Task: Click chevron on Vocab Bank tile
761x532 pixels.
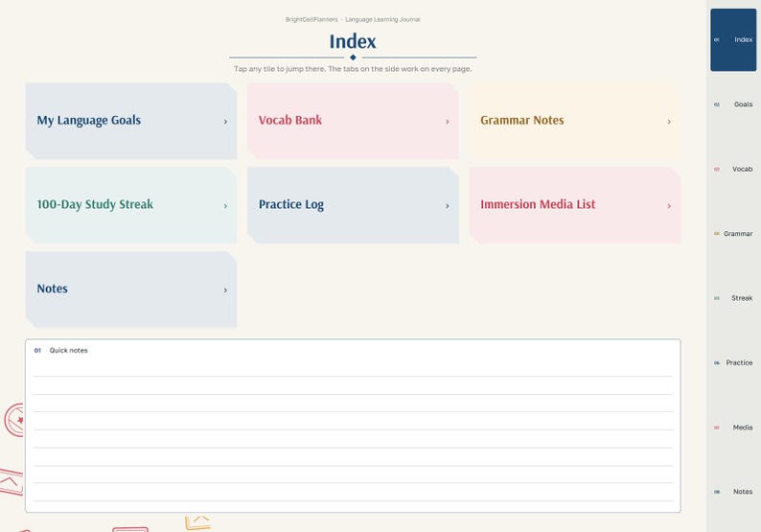Action: tap(447, 122)
